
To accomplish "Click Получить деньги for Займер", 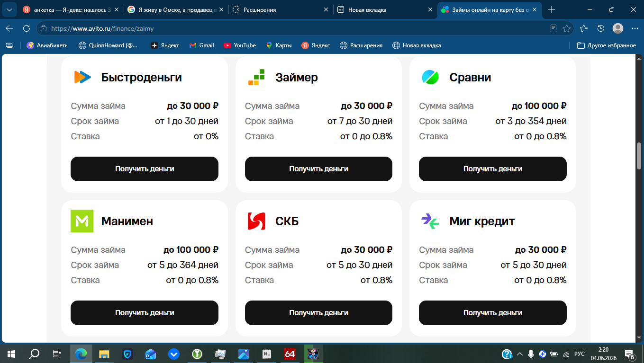I will (x=318, y=168).
